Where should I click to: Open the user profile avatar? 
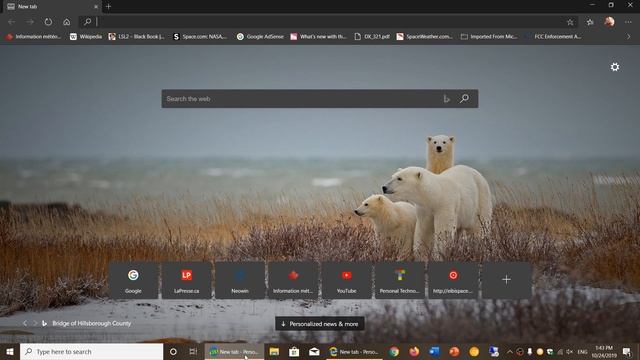click(609, 22)
